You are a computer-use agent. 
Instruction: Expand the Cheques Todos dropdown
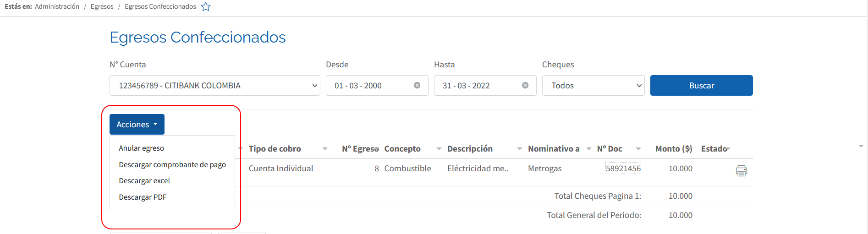pyautogui.click(x=593, y=86)
